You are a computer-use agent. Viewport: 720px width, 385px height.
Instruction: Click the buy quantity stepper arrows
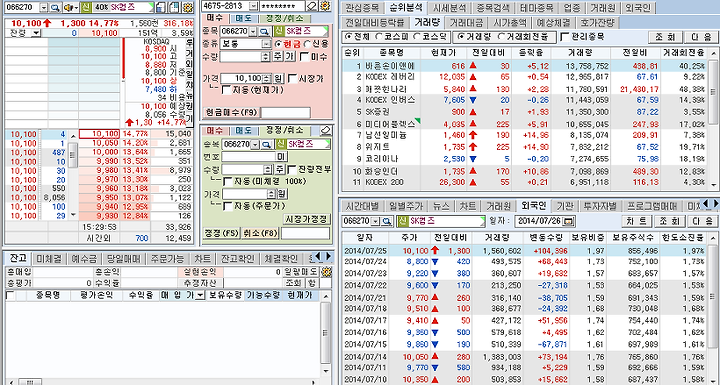(265, 57)
